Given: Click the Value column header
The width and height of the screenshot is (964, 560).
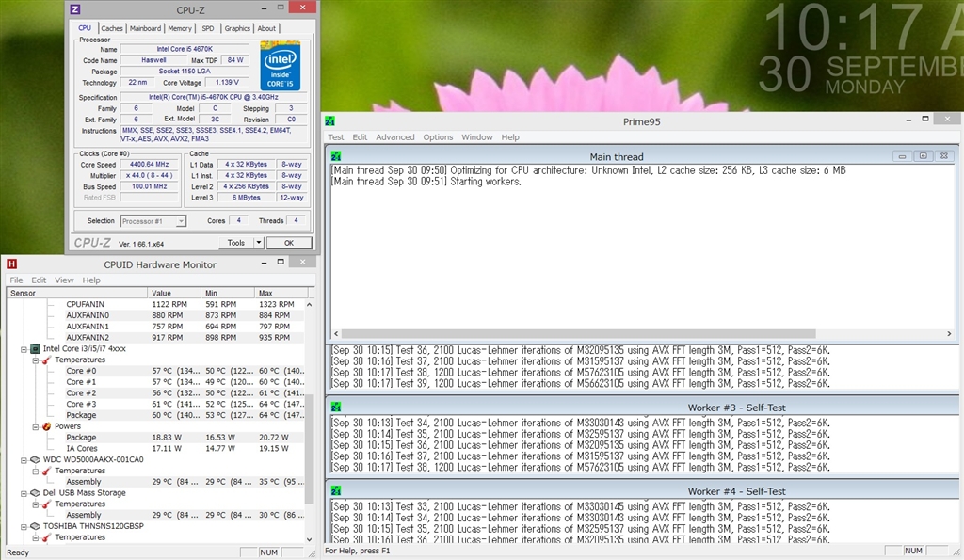Looking at the screenshot, I should click(174, 294).
